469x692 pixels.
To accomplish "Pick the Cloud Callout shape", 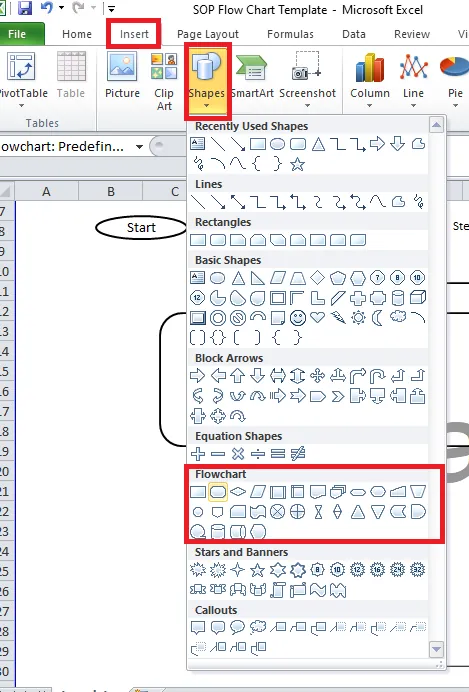I will [258, 627].
